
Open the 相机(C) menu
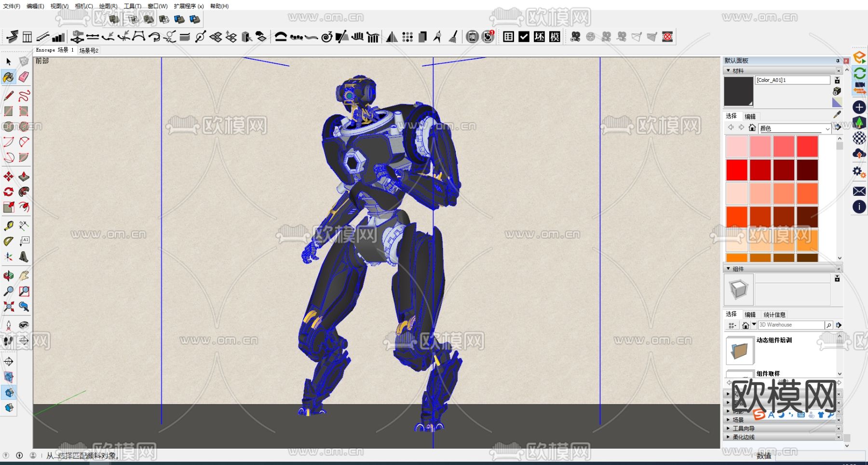click(x=83, y=6)
